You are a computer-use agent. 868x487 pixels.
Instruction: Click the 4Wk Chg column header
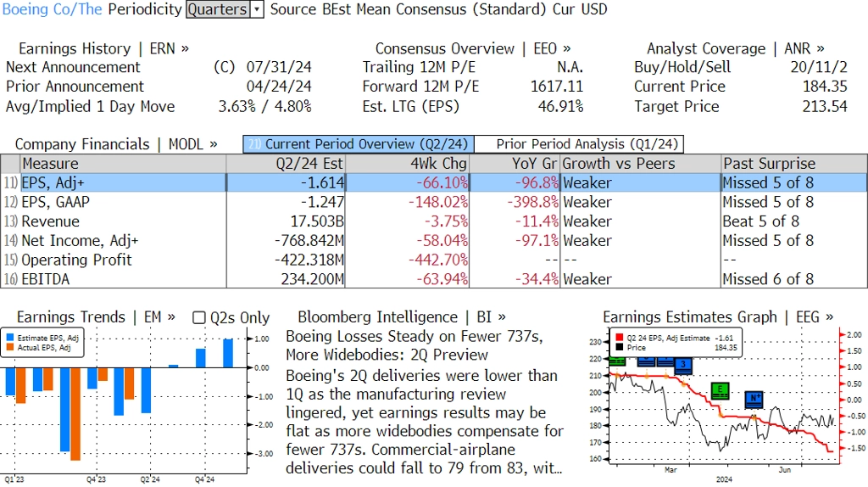coord(407,164)
